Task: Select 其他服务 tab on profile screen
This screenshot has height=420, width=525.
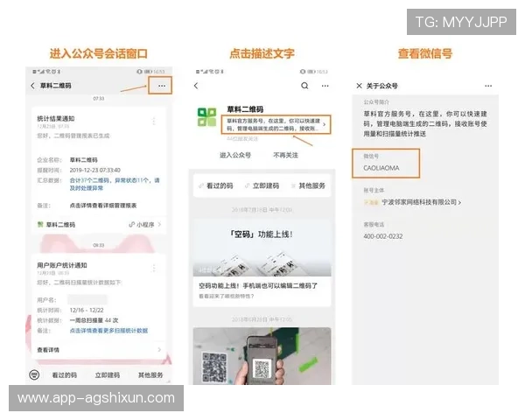Action: (x=308, y=185)
